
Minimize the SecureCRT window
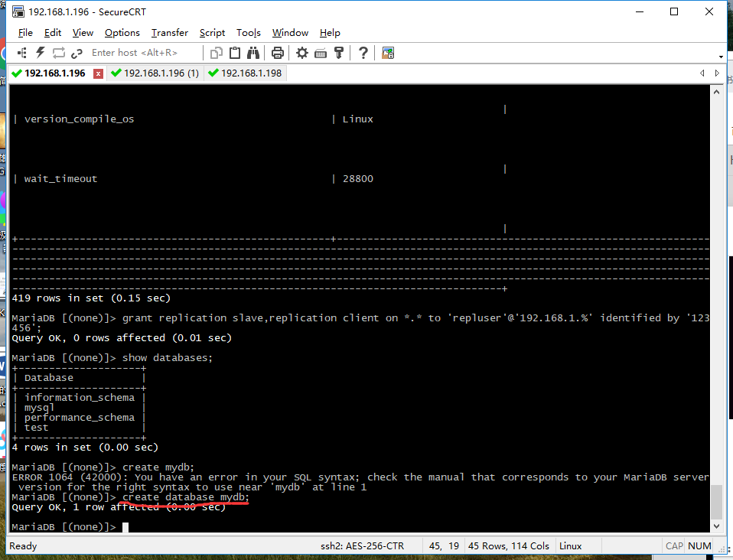click(x=640, y=11)
